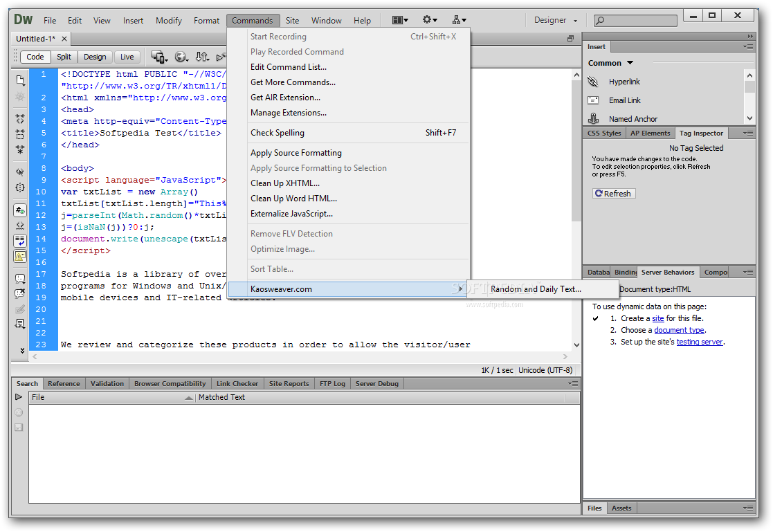Click Hyperlink icon in Insert panel
The height and width of the screenshot is (532, 773).
(593, 82)
